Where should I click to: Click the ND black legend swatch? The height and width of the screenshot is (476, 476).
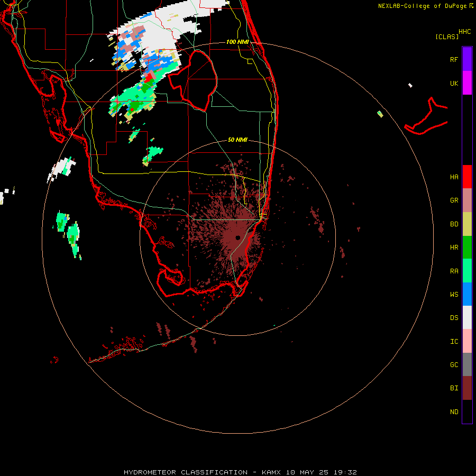click(467, 411)
